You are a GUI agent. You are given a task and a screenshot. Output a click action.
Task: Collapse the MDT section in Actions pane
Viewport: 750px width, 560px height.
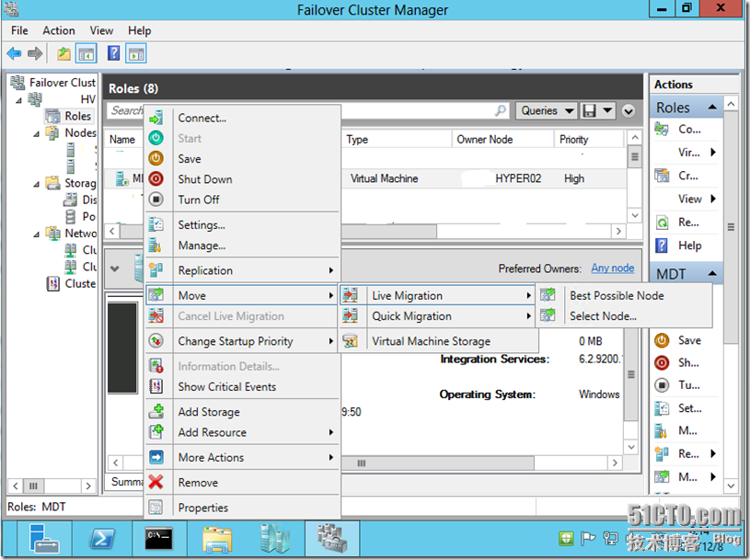click(x=712, y=273)
